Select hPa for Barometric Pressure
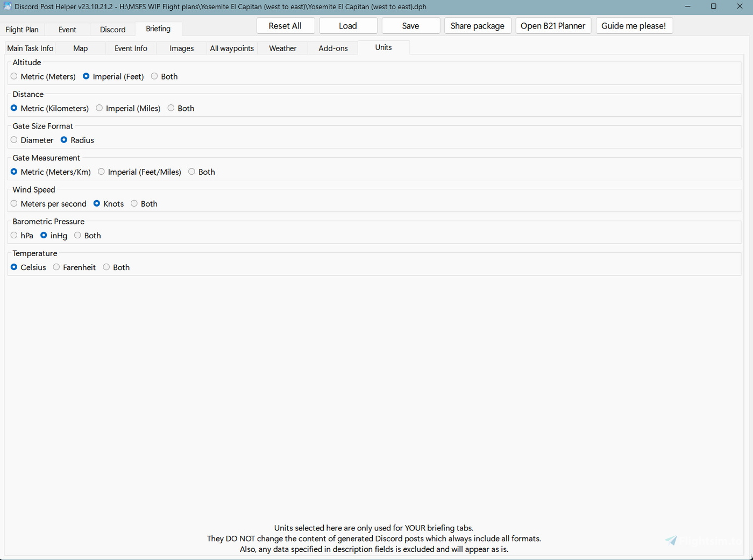753x560 pixels. (13, 235)
